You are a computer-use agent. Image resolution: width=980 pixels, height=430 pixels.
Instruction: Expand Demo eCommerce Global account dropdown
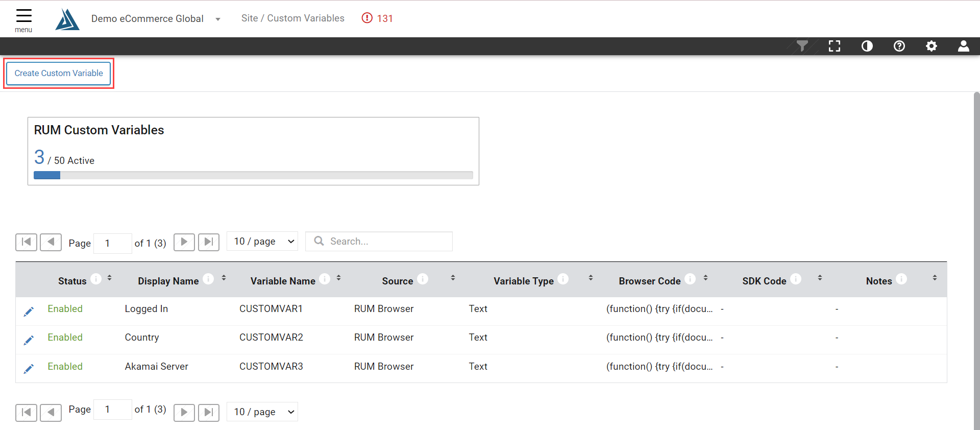click(218, 19)
